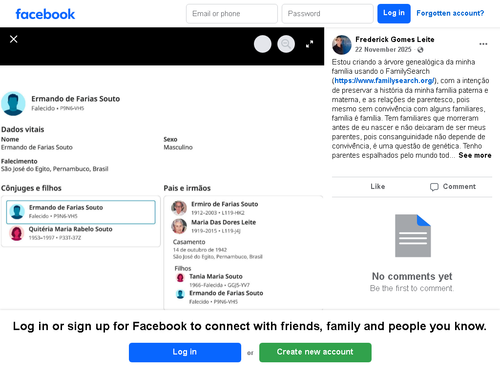Click the large blue Log in button

(x=185, y=352)
